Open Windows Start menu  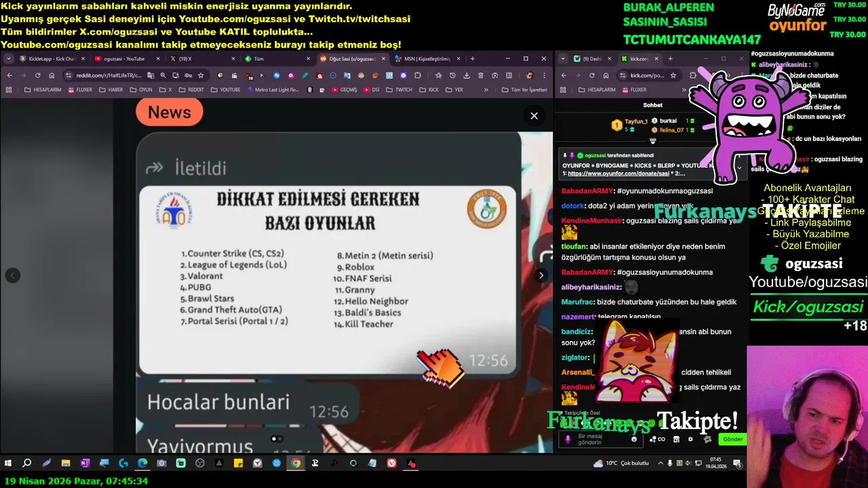tap(8, 464)
